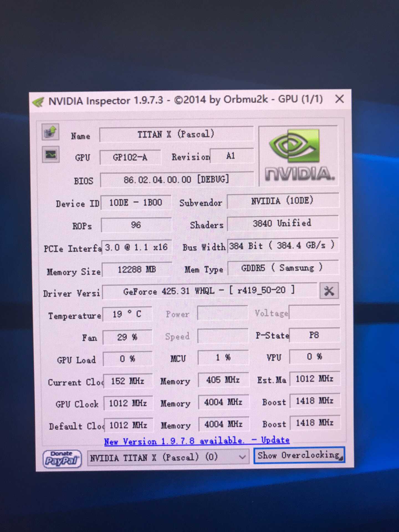Image resolution: width=399 pixels, height=532 pixels.
Task: Click the empty Power field
Action: [222, 313]
